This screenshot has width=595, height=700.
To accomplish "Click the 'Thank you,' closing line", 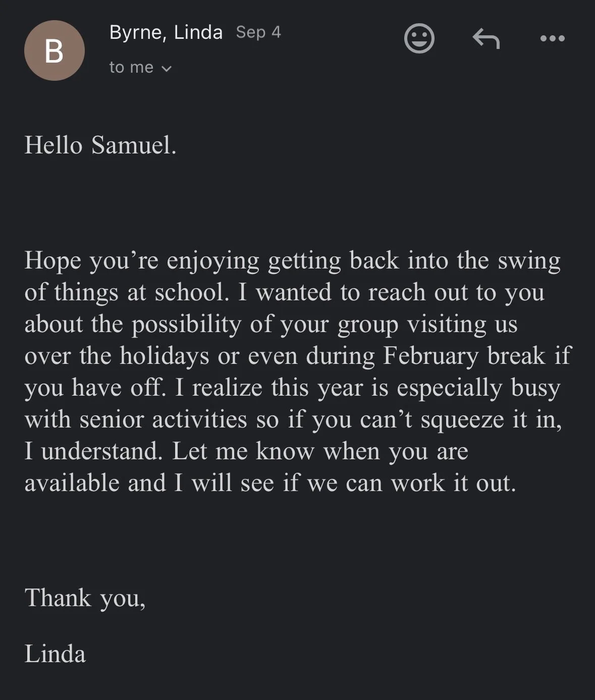I will (85, 599).
